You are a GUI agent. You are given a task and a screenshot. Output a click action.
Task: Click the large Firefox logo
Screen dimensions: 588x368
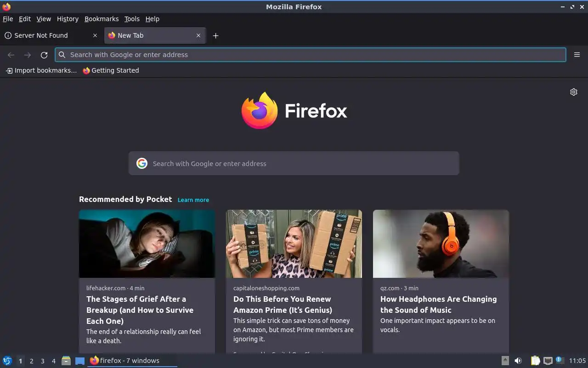point(294,111)
